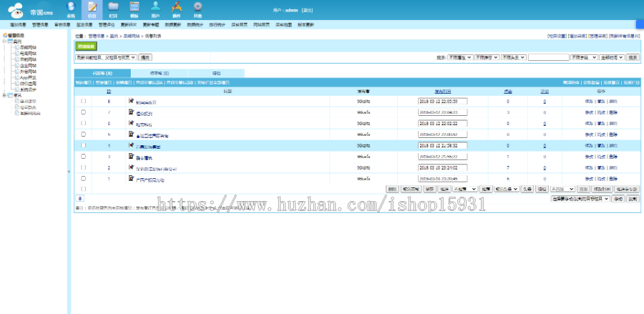Tick the checkbox for row ID 3

[x=84, y=156]
